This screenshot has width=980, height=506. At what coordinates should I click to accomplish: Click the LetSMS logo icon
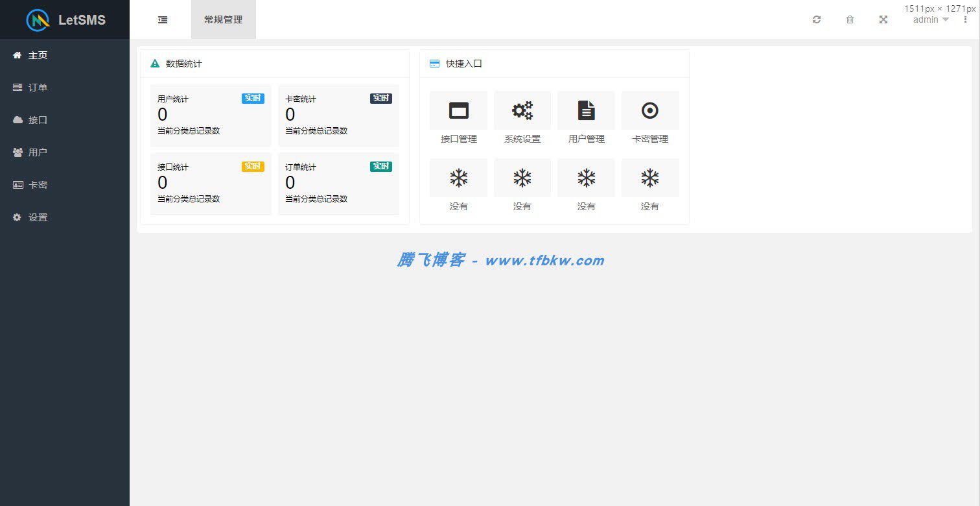point(38,20)
